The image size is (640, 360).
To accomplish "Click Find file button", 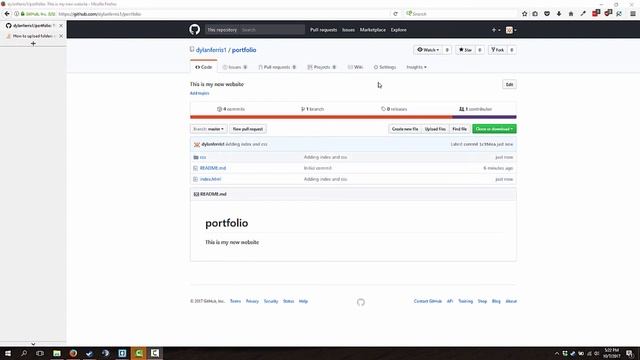I will [460, 129].
